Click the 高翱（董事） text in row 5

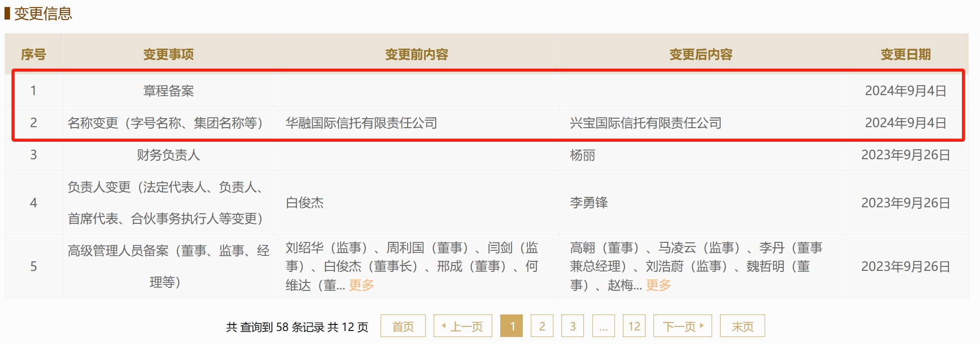click(x=608, y=247)
